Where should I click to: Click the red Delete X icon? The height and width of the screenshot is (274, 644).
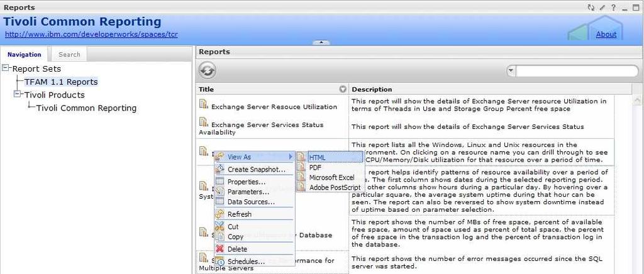pyautogui.click(x=219, y=249)
